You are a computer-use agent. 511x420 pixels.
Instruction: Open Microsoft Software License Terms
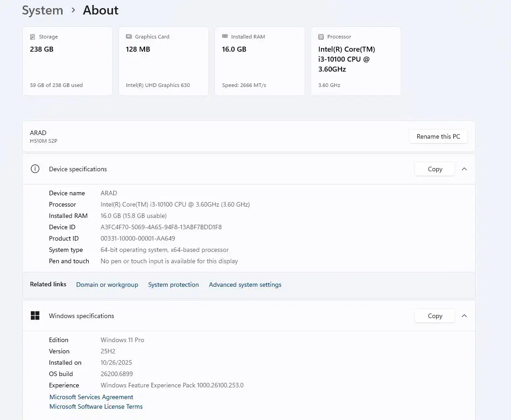coord(96,406)
